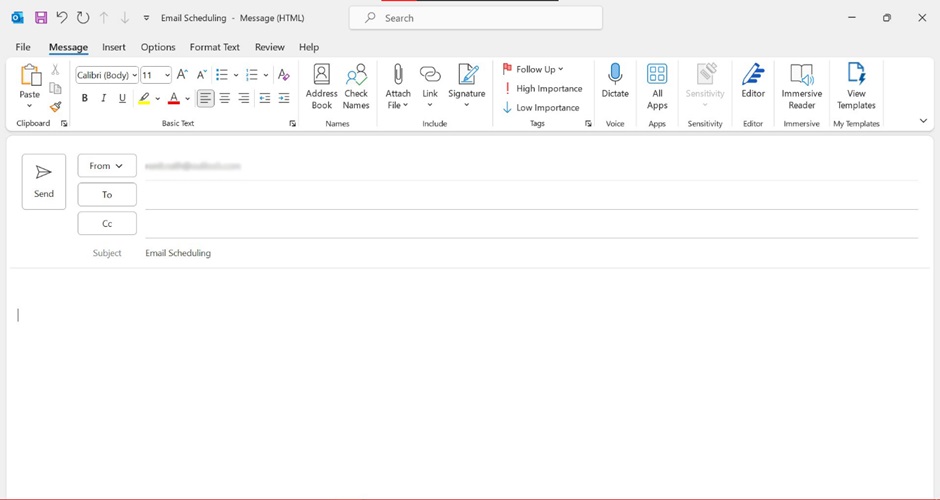Increase font size with Grow Font

182,75
